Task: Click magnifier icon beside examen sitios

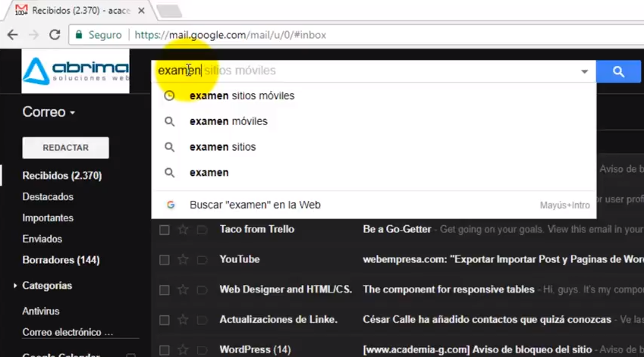Action: pyautogui.click(x=170, y=147)
